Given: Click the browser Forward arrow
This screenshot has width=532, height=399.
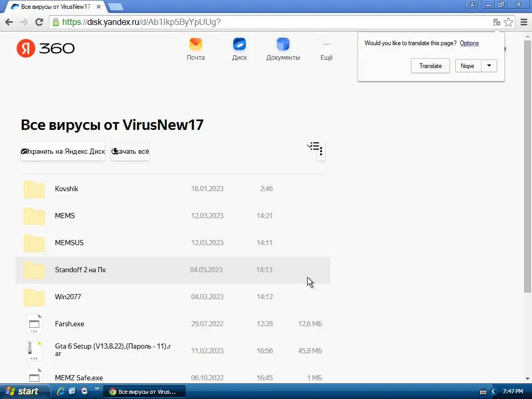Looking at the screenshot, I should (x=24, y=22).
